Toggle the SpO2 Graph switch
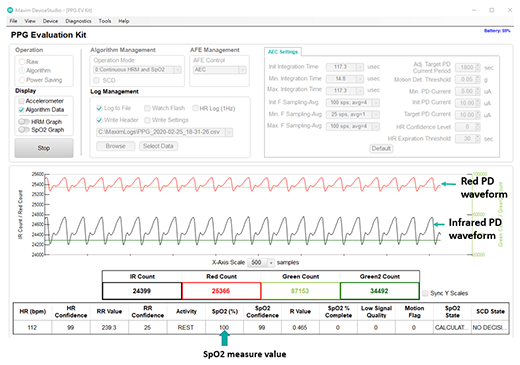The image size is (520, 365). coord(24,130)
